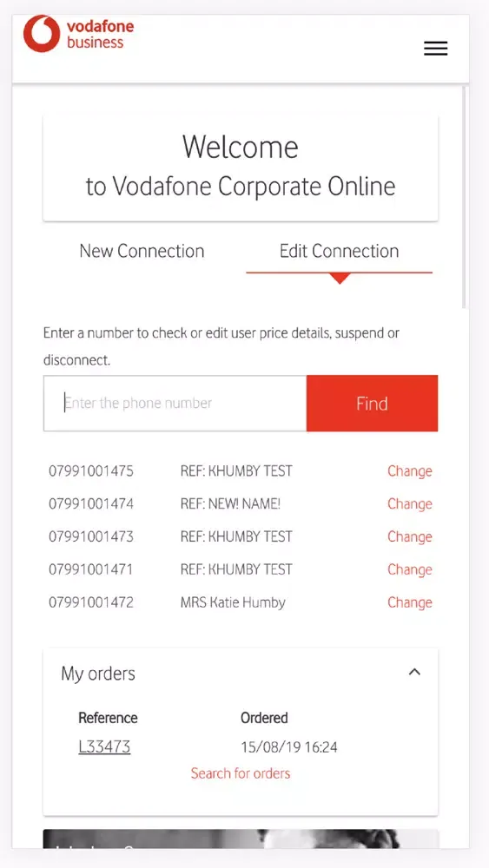
Task: Click Change for number 07991001471
Action: tap(410, 569)
